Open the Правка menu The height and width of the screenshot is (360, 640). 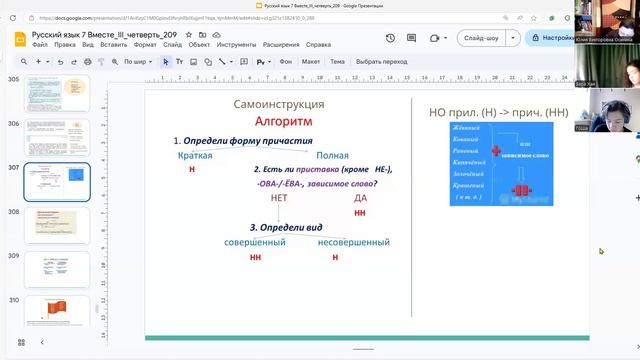pyautogui.click(x=65, y=45)
